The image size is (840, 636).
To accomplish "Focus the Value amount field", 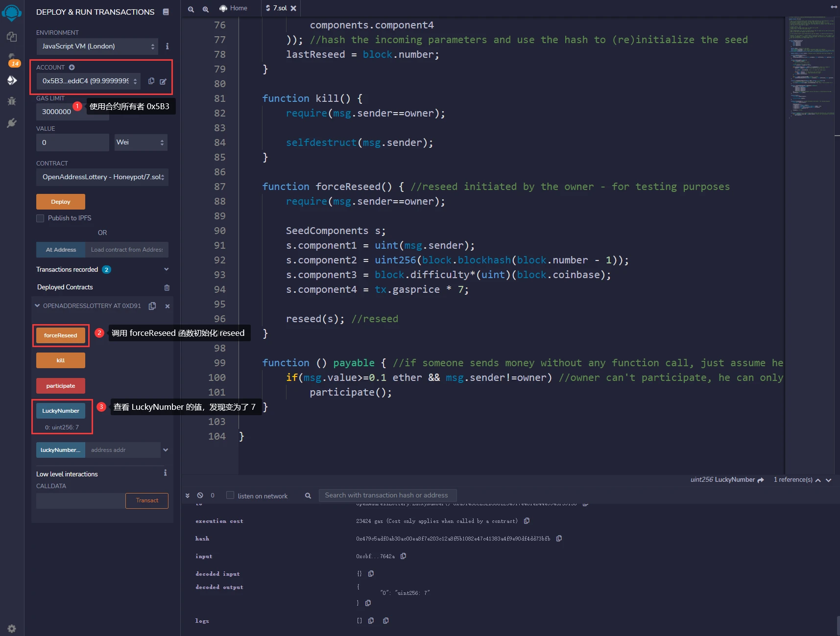I will [72, 142].
